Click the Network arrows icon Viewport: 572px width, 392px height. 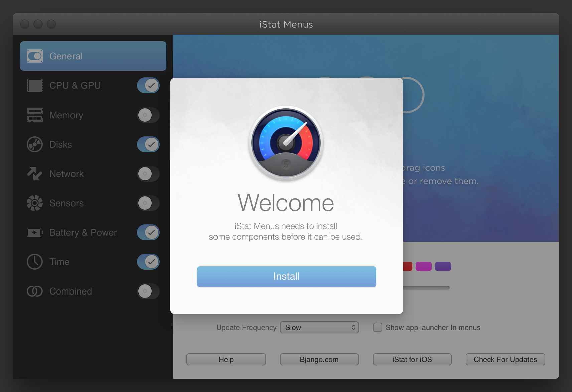click(35, 174)
